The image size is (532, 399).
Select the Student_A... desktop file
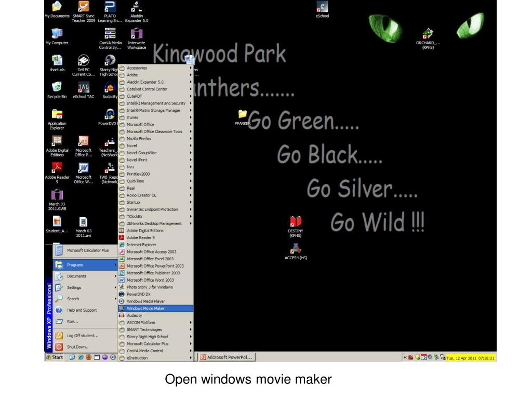(x=57, y=225)
